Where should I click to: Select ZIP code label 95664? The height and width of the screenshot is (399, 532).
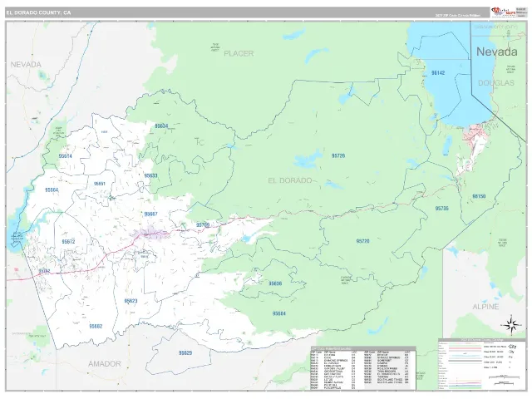point(52,190)
